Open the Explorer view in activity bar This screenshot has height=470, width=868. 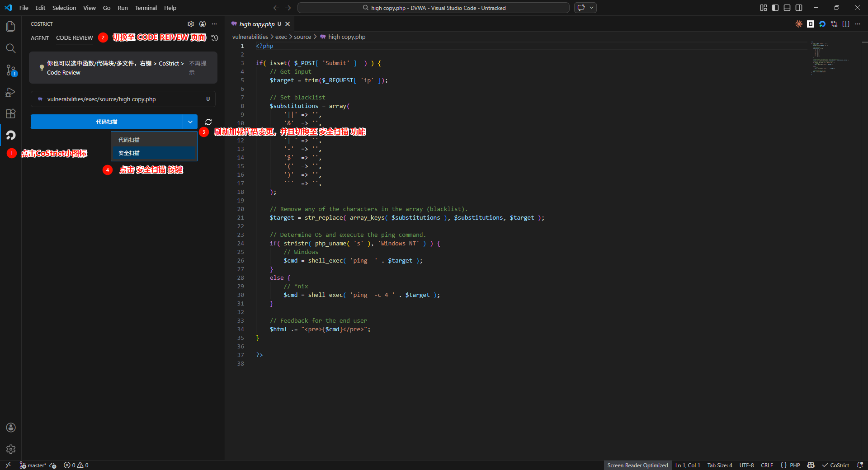(x=10, y=27)
